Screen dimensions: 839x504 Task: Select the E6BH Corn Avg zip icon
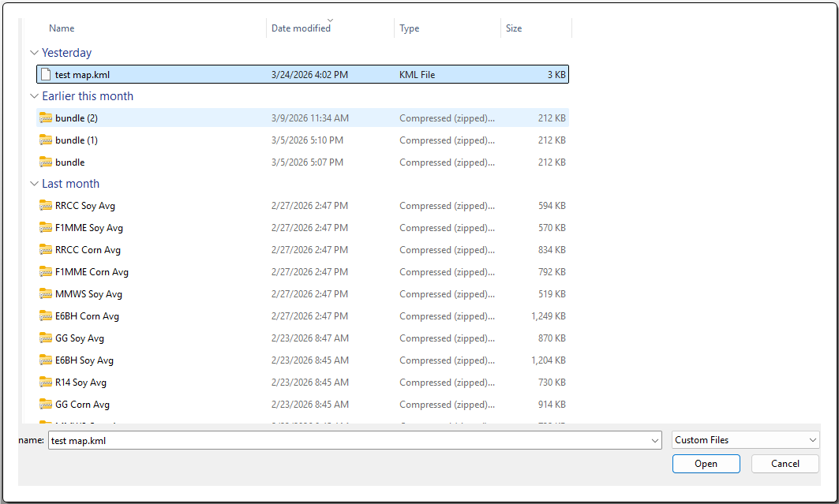[x=46, y=316]
